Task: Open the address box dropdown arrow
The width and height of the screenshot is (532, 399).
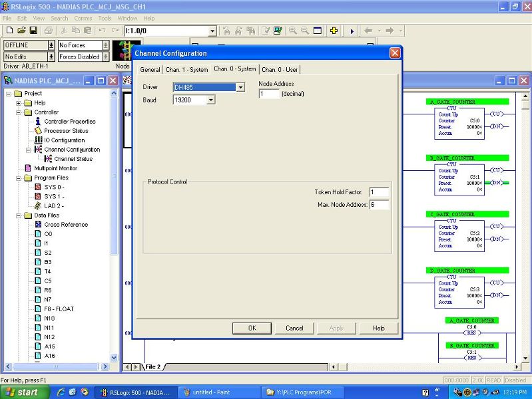Action: (x=212, y=31)
